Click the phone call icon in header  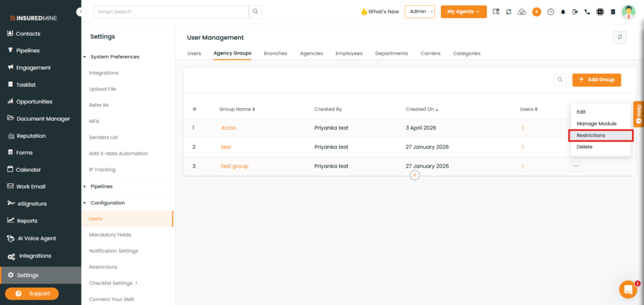tap(587, 12)
